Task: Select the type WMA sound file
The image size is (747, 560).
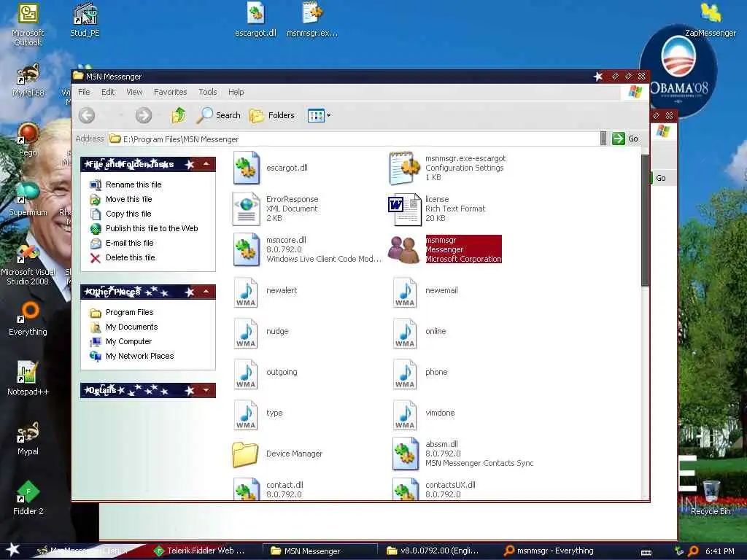Action: point(246,415)
